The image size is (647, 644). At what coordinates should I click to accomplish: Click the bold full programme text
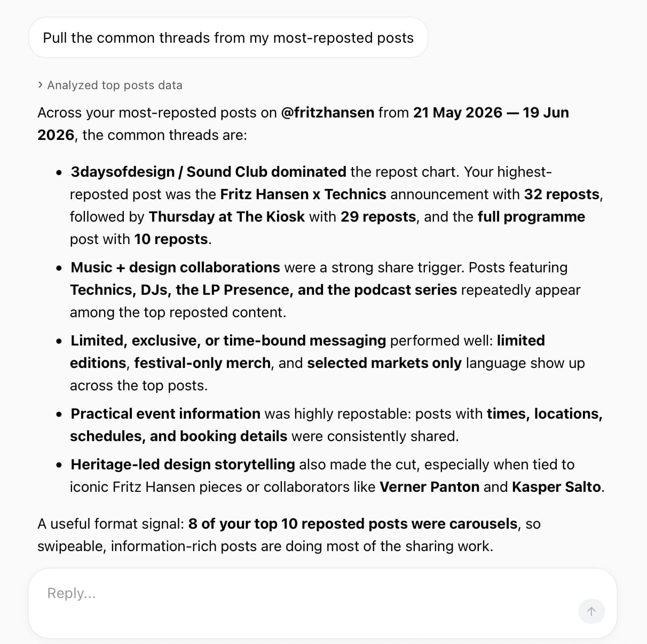531,217
